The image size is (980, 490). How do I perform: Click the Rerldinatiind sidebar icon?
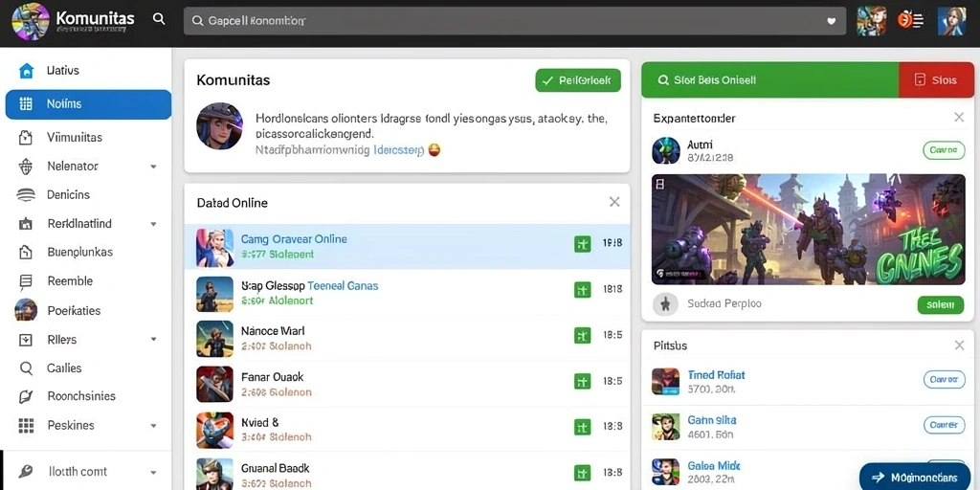[x=26, y=224]
